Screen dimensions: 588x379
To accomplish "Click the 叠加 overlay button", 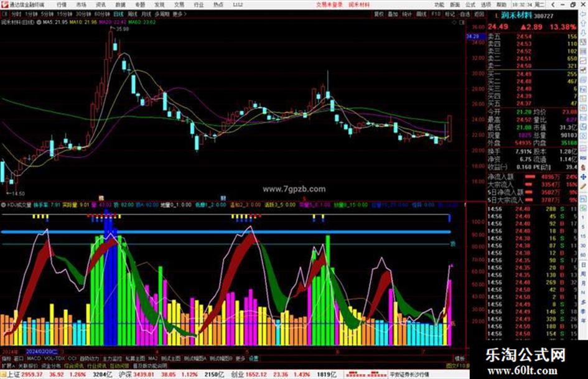I will (x=393, y=14).
